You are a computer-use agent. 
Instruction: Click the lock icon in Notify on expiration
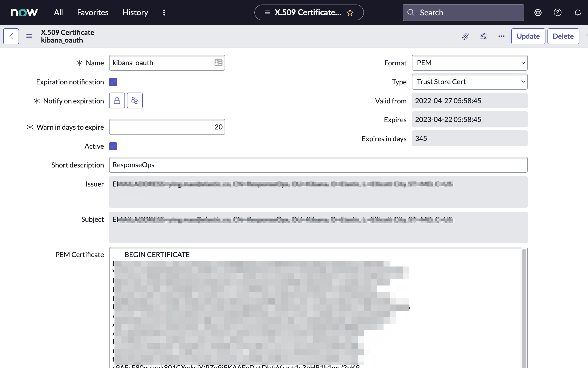pyautogui.click(x=117, y=100)
